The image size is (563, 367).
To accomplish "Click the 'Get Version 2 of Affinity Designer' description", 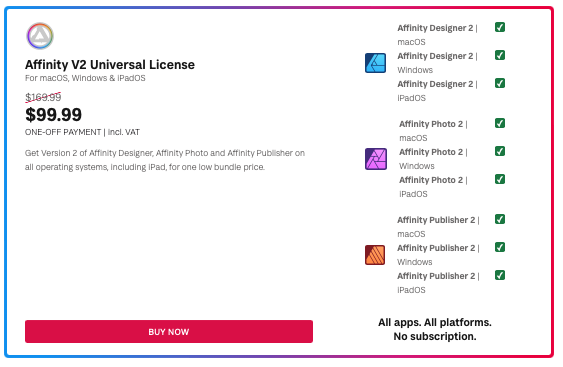I will point(165,160).
